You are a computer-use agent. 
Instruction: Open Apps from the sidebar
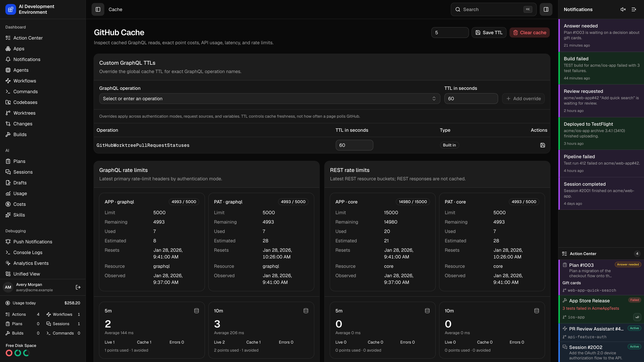[43, 49]
